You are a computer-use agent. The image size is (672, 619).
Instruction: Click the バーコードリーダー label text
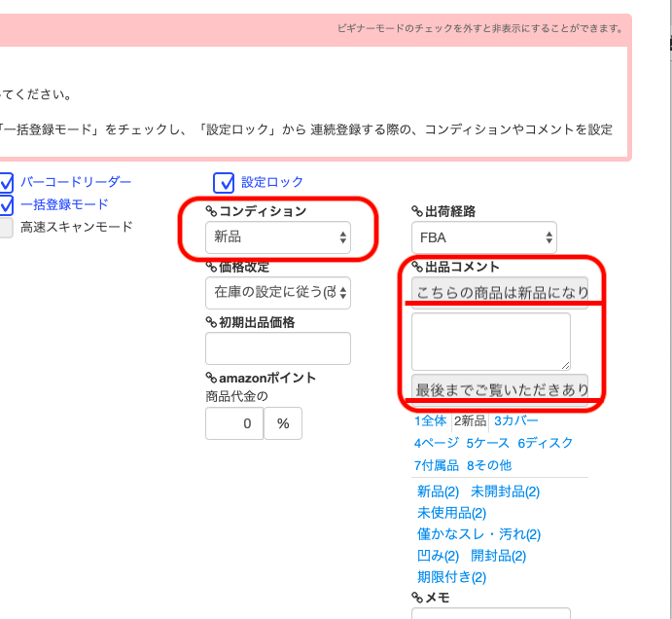click(76, 182)
